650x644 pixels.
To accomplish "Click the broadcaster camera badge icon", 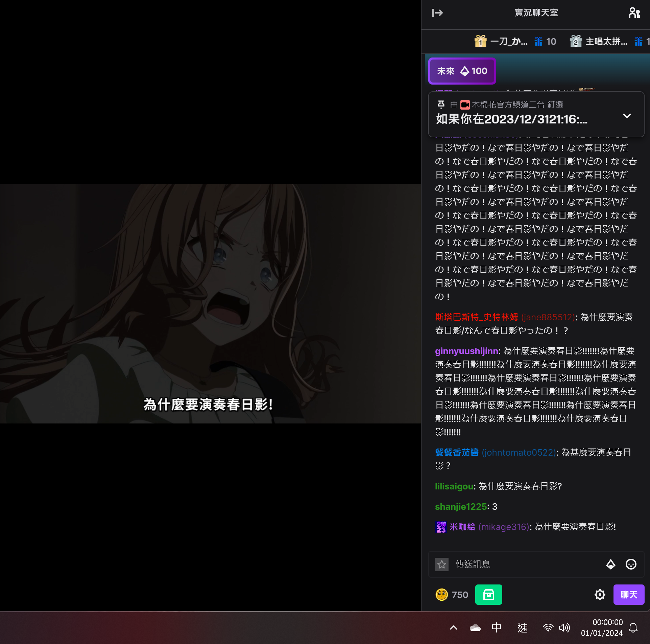I will point(465,105).
